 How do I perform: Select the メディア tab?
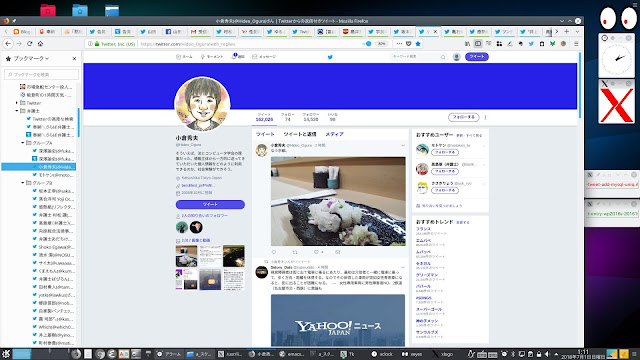(x=334, y=134)
